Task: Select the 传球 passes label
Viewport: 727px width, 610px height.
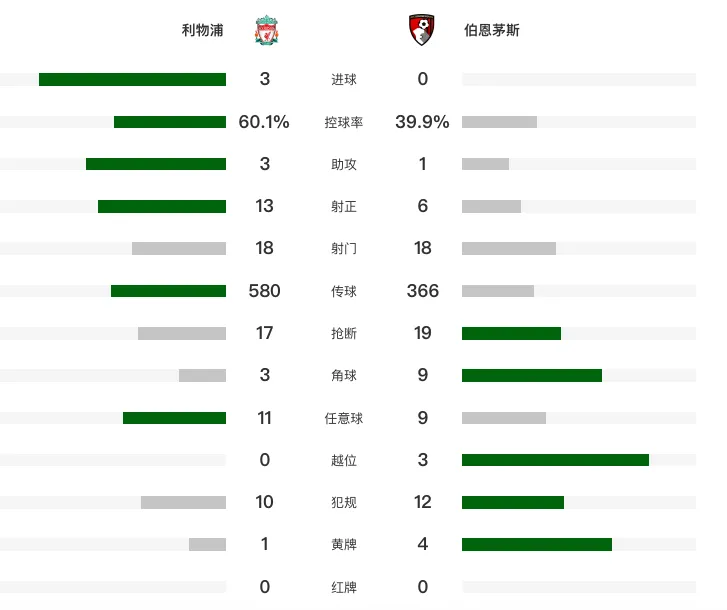Action: 344,291
